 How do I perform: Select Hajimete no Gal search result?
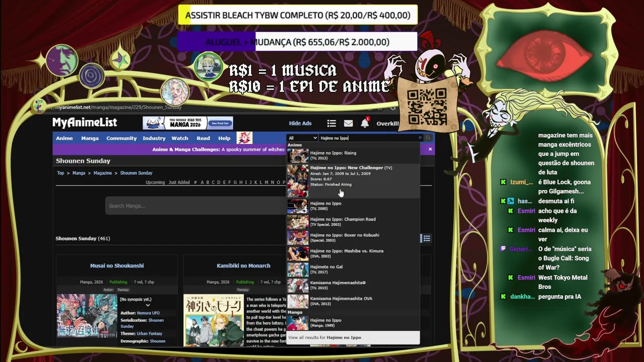click(x=353, y=269)
